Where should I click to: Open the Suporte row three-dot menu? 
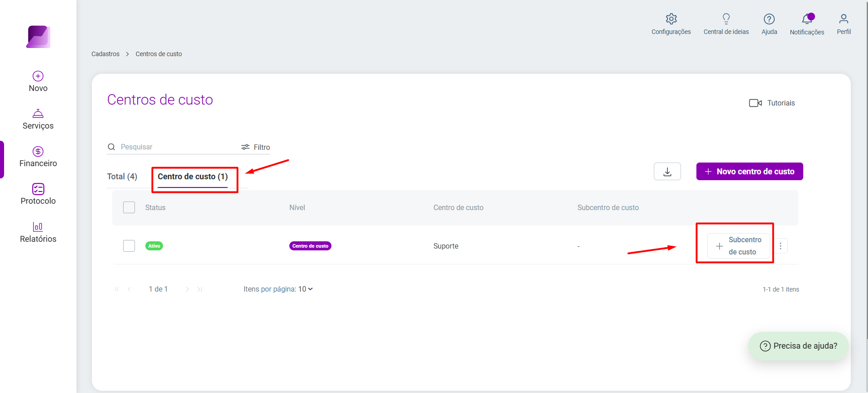point(780,246)
